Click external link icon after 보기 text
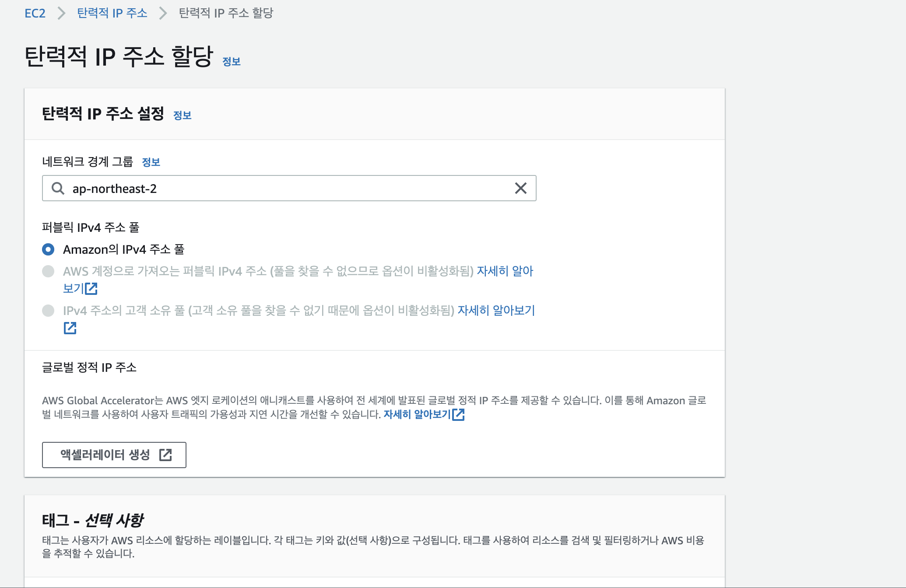 (91, 289)
